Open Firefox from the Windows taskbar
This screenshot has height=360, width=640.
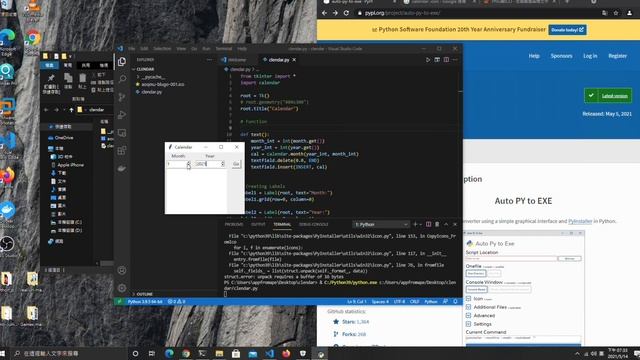(x=286, y=353)
